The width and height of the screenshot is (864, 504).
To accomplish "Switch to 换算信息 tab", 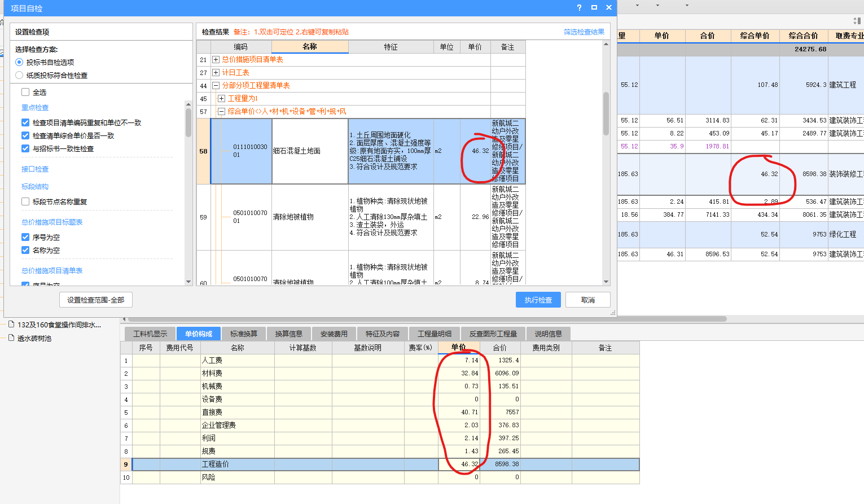I will coord(289,334).
